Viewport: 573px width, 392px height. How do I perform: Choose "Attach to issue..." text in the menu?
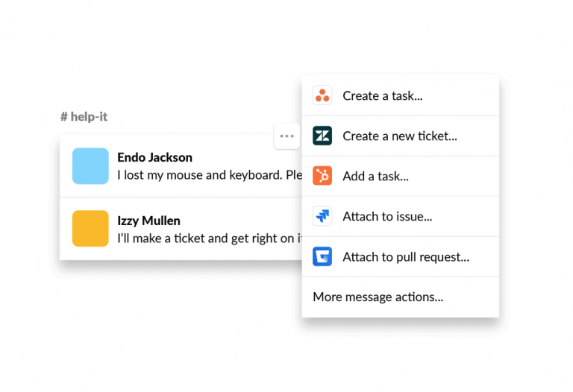coord(387,217)
